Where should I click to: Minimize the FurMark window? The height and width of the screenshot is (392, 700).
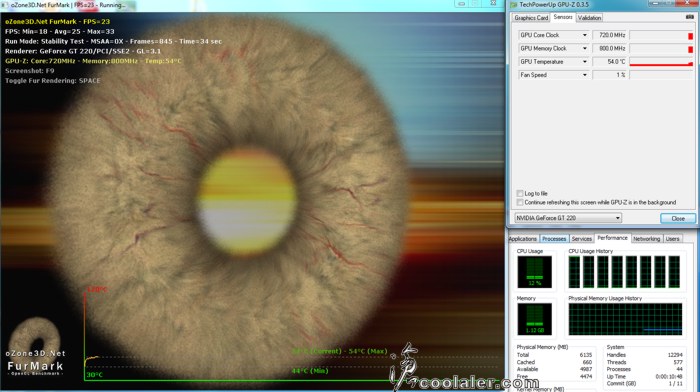coord(462,4)
